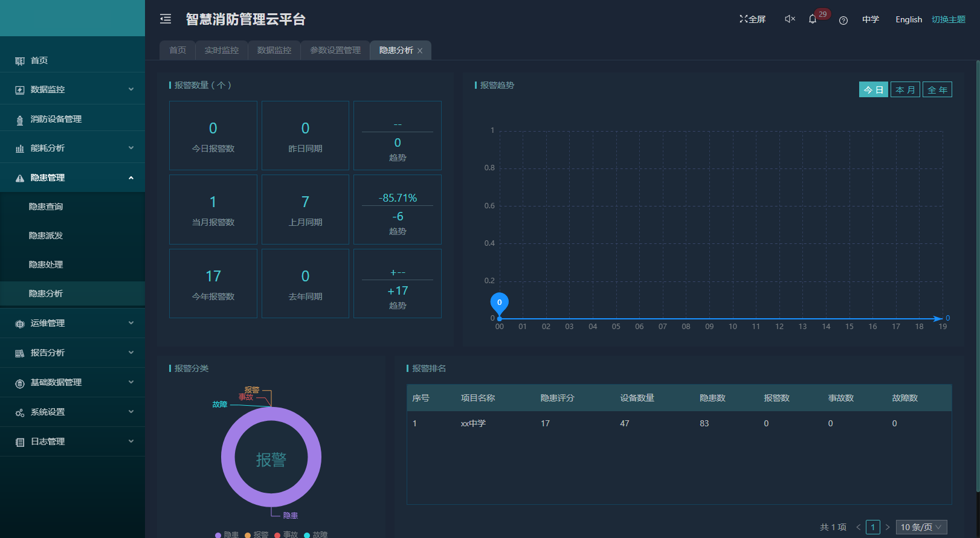Click the 首页 home sidebar icon

pyautogui.click(x=20, y=61)
